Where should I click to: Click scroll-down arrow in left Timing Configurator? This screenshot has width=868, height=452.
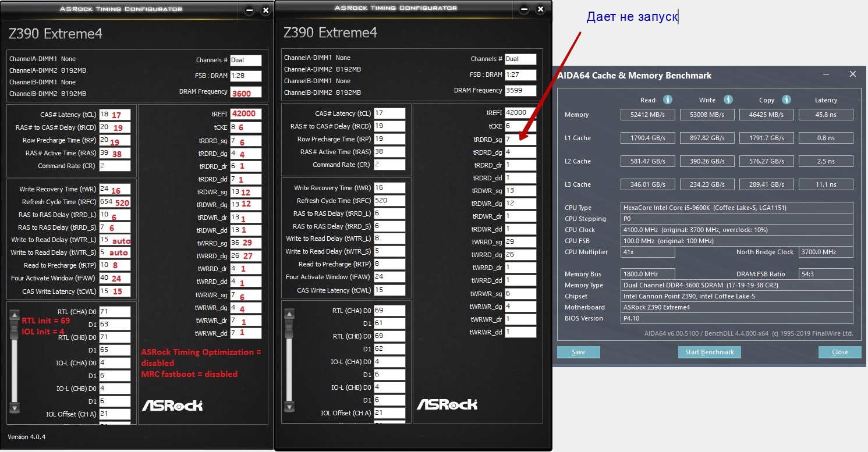point(15,407)
